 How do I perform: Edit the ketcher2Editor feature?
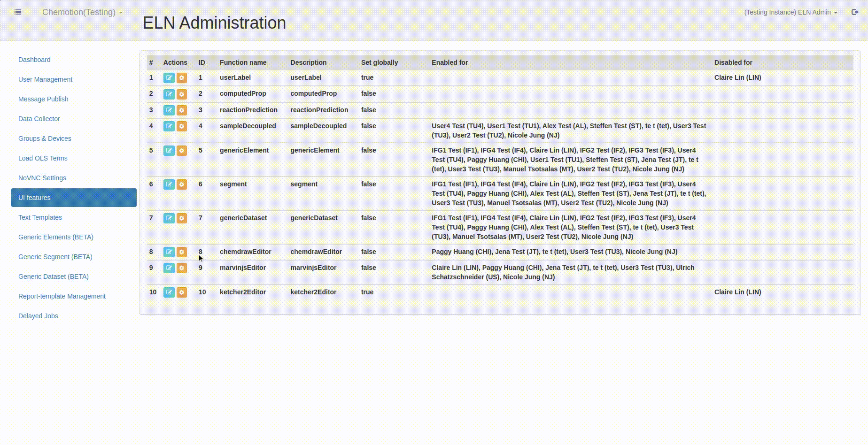click(169, 292)
